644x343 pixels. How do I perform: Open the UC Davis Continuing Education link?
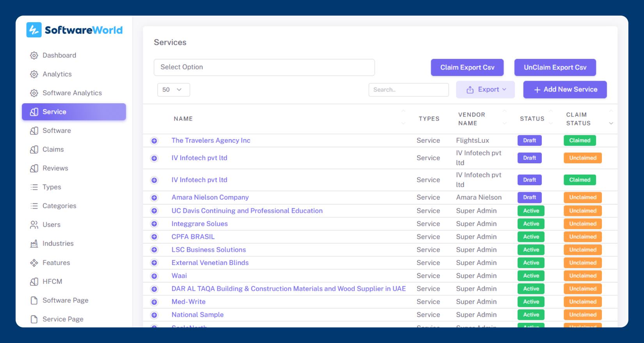point(247,211)
